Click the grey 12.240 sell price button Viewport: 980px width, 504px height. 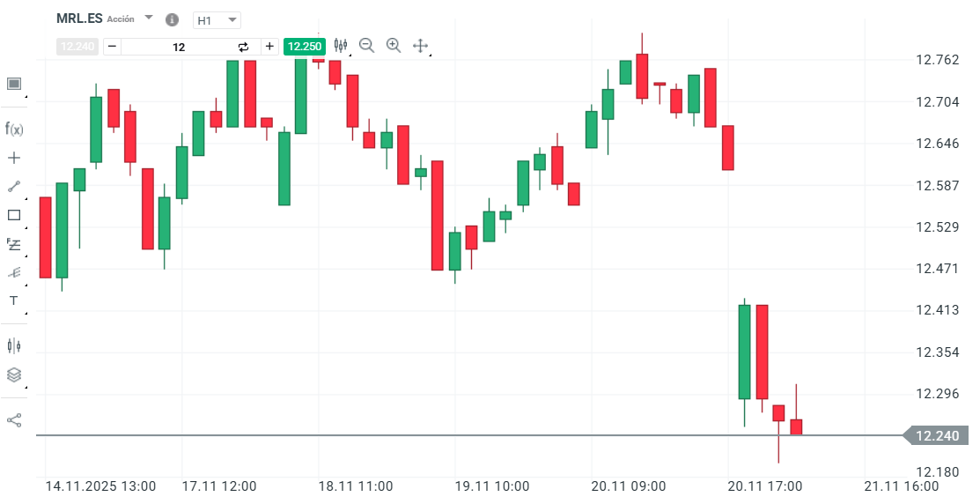(77, 47)
